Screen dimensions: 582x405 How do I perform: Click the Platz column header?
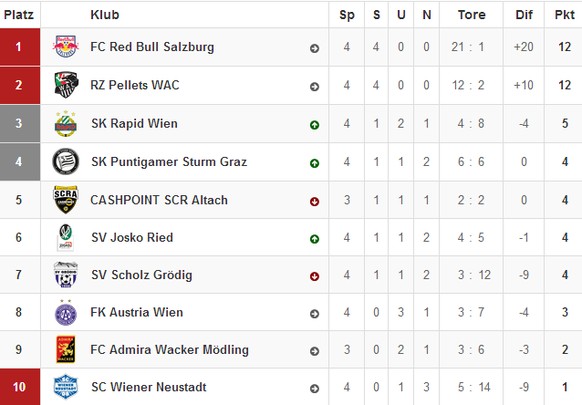(x=19, y=14)
